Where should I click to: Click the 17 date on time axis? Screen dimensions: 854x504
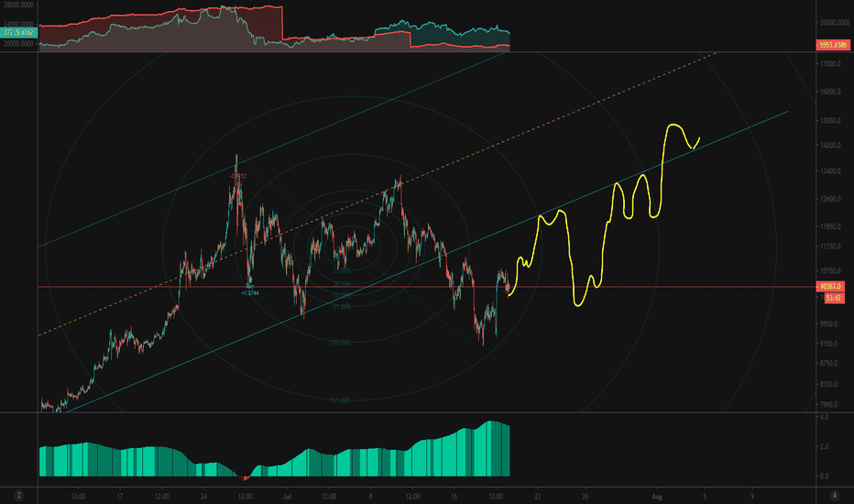coord(120,497)
